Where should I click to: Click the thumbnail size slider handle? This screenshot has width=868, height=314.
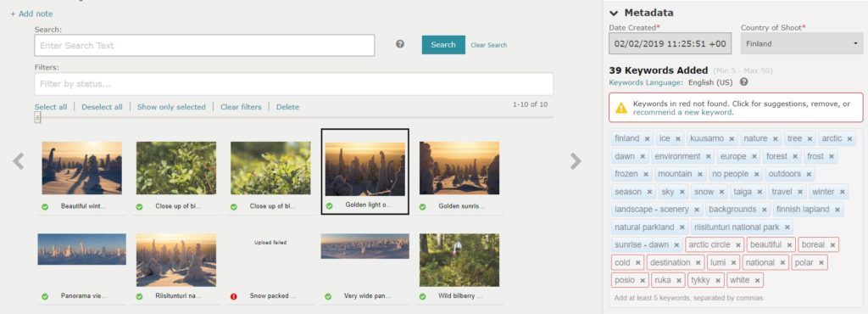pyautogui.click(x=37, y=117)
